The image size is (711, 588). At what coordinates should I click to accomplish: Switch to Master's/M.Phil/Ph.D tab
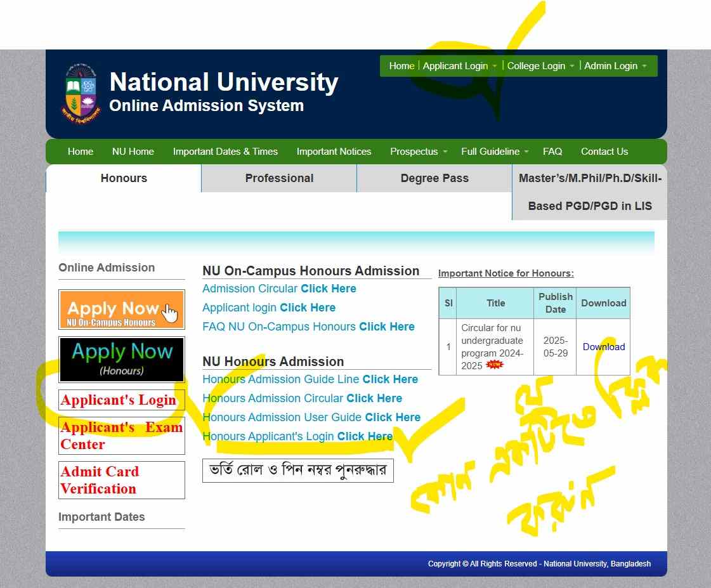(x=590, y=192)
